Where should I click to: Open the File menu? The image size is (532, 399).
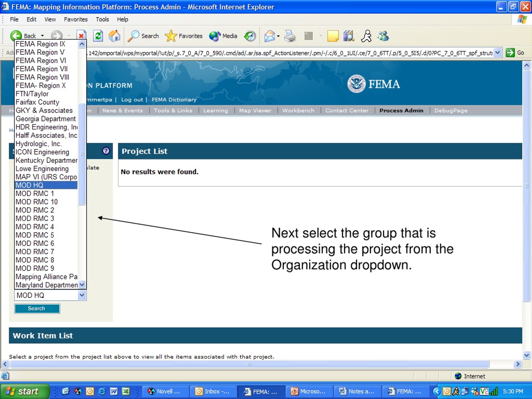click(x=14, y=19)
